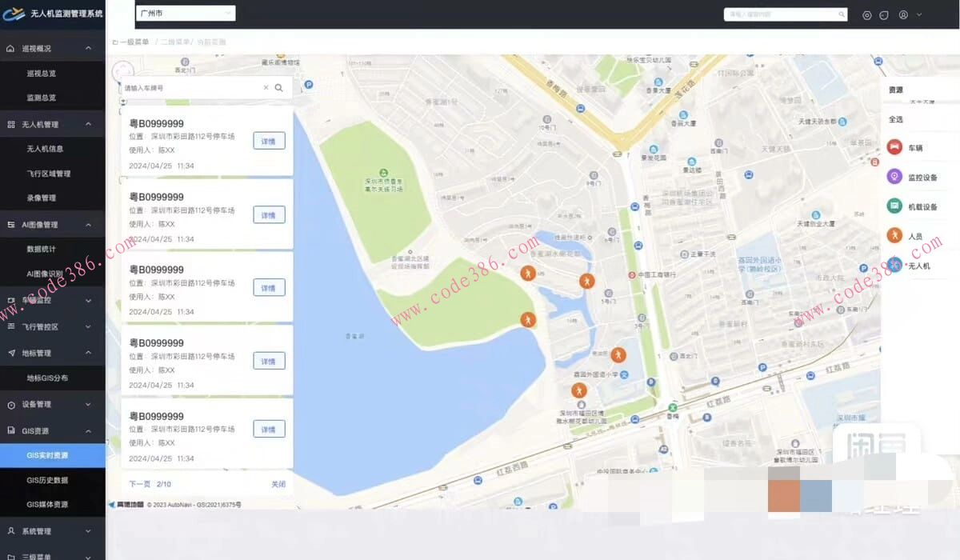Click the AI图像管理 sidebar icon
The width and height of the screenshot is (960, 560).
click(x=11, y=225)
